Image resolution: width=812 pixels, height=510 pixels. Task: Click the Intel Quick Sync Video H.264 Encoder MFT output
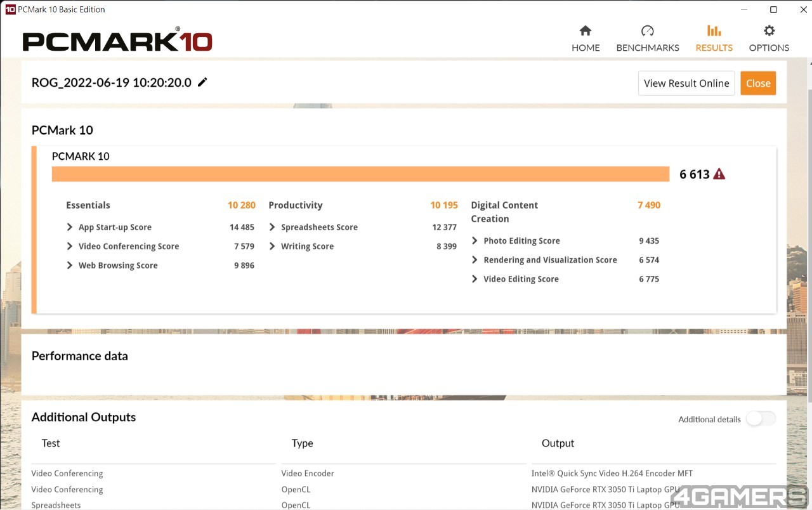(x=612, y=473)
